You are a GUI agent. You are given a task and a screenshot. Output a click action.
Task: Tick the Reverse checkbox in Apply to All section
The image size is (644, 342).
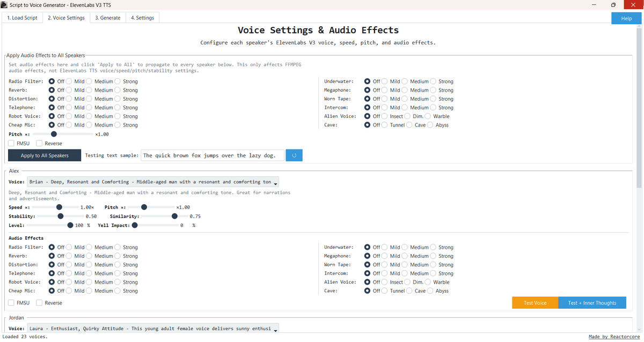39,144
